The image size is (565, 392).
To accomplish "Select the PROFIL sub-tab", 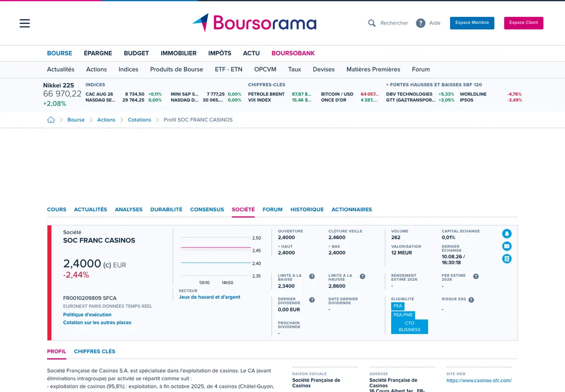I will click(x=56, y=352).
